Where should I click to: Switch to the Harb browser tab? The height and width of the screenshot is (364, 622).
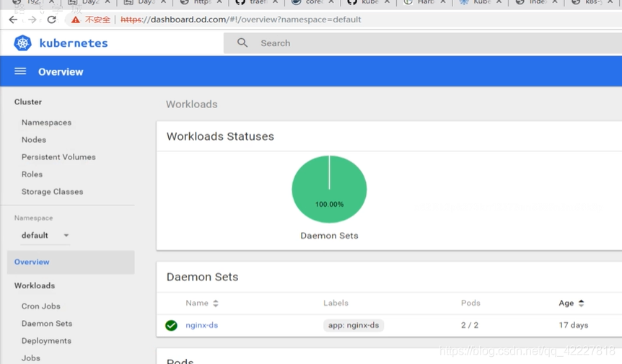coord(425,2)
